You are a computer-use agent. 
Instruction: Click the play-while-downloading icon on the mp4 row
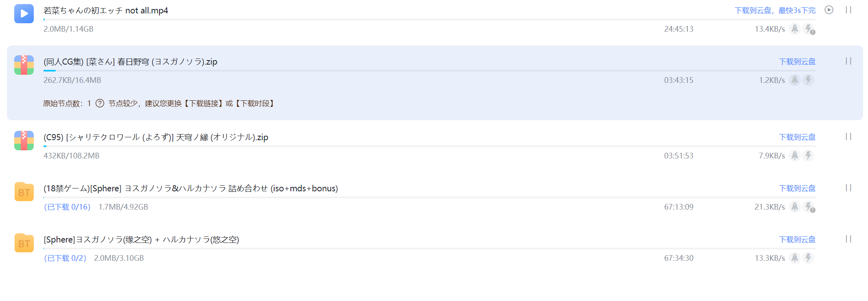pyautogui.click(x=829, y=10)
